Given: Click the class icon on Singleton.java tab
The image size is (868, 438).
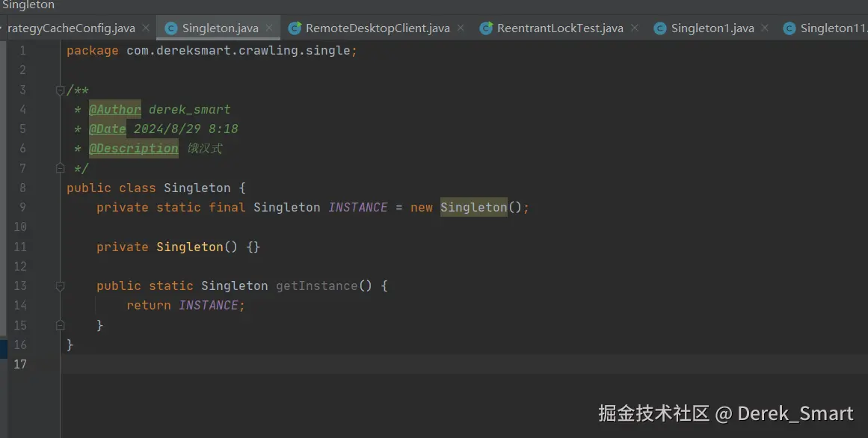Looking at the screenshot, I should 171,28.
